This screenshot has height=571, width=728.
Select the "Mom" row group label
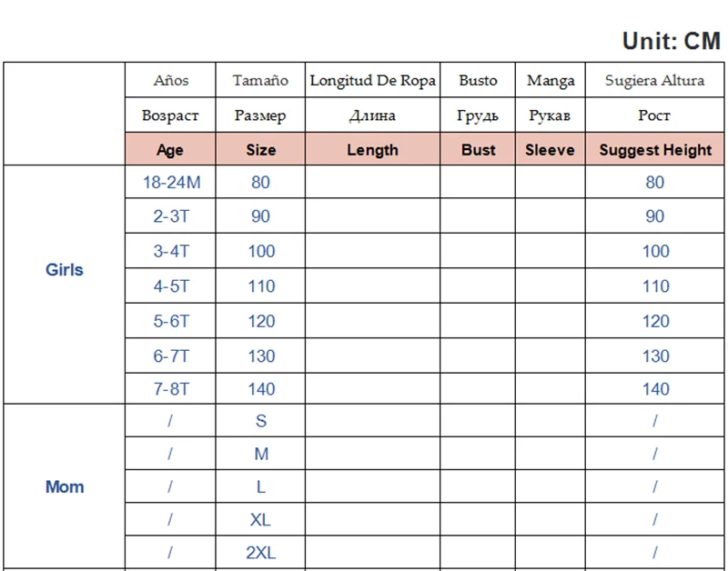tap(65, 486)
